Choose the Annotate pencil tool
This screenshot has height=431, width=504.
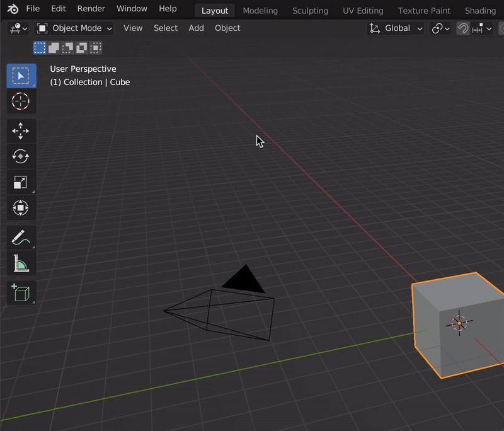pyautogui.click(x=21, y=238)
